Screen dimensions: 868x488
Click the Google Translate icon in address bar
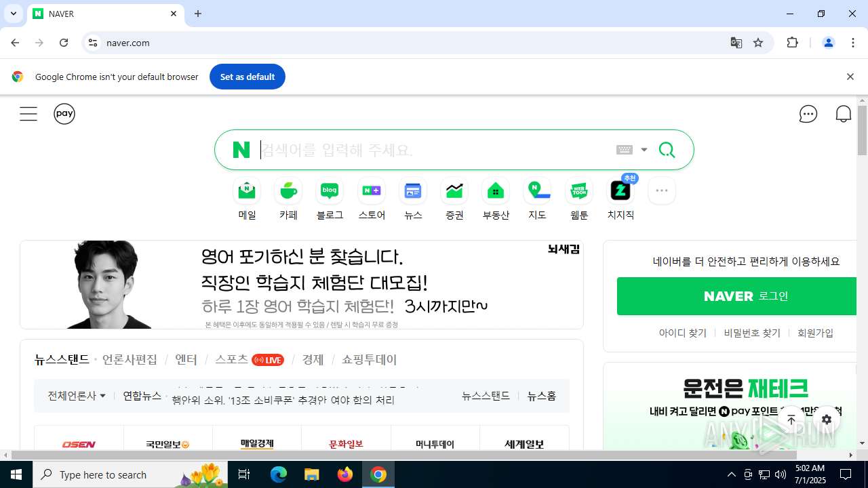(736, 43)
